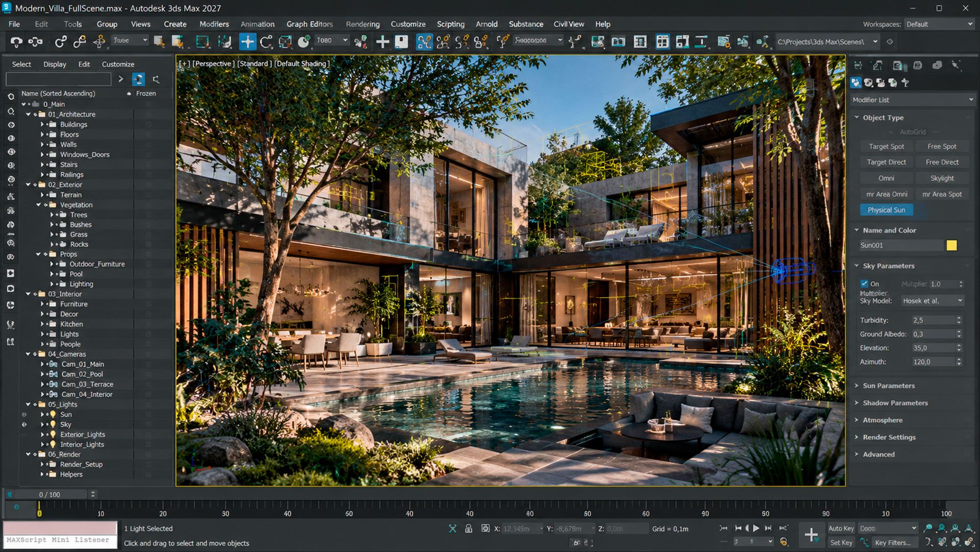Expand the Buildings tree folder
980x552 pixels.
[42, 125]
